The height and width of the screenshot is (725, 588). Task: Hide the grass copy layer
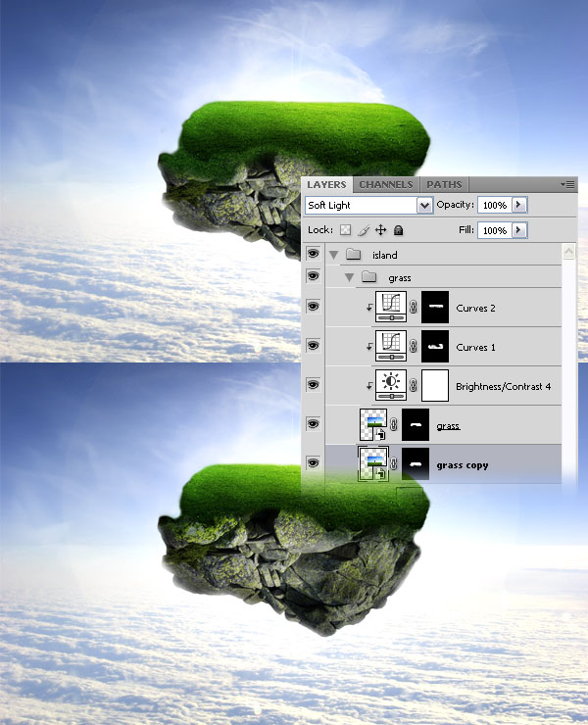coord(314,463)
